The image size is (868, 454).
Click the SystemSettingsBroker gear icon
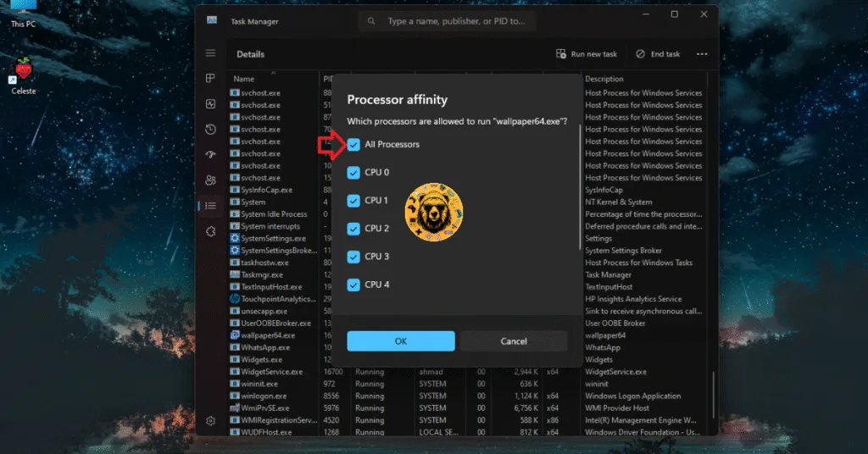click(x=235, y=251)
